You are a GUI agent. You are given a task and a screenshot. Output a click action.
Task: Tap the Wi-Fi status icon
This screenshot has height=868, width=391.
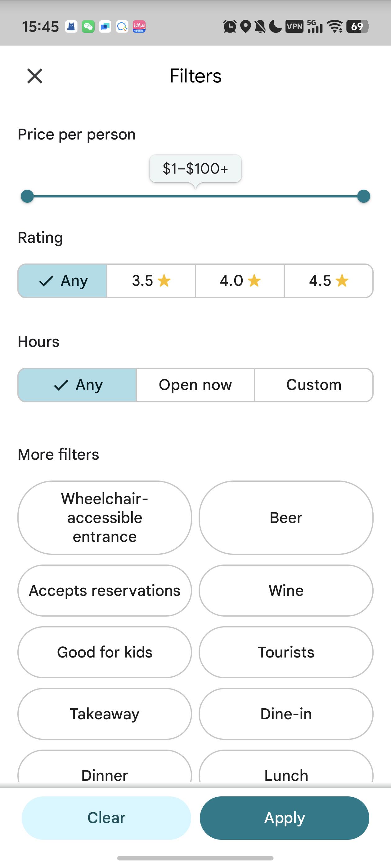click(335, 26)
